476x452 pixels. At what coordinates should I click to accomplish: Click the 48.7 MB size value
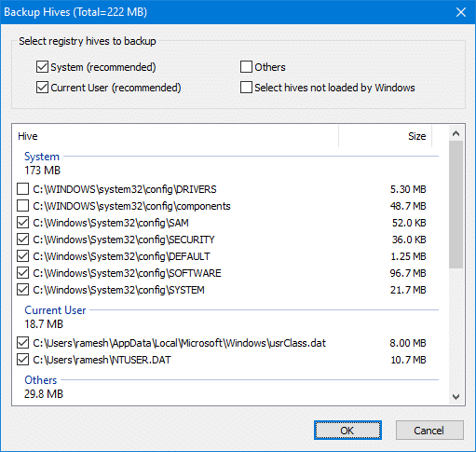click(408, 206)
